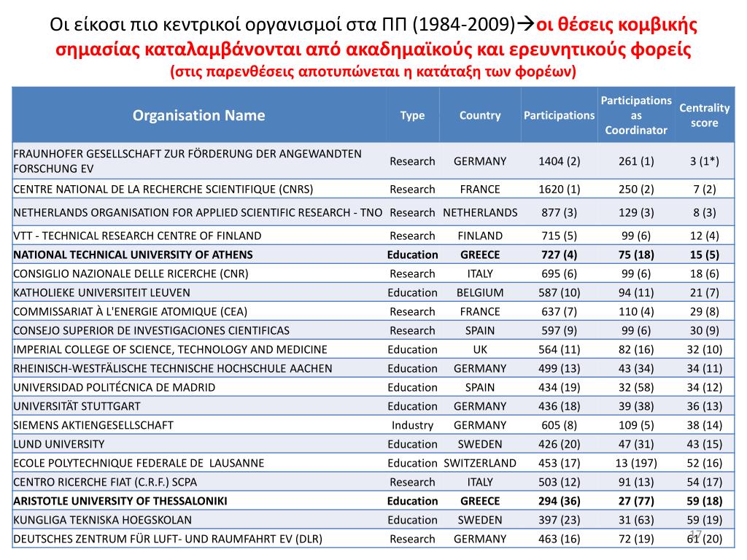The height and width of the screenshot is (560, 747).
Task: Select SIEMENS AKTIENGESELLSCHAFT name cell
Action: point(93,425)
